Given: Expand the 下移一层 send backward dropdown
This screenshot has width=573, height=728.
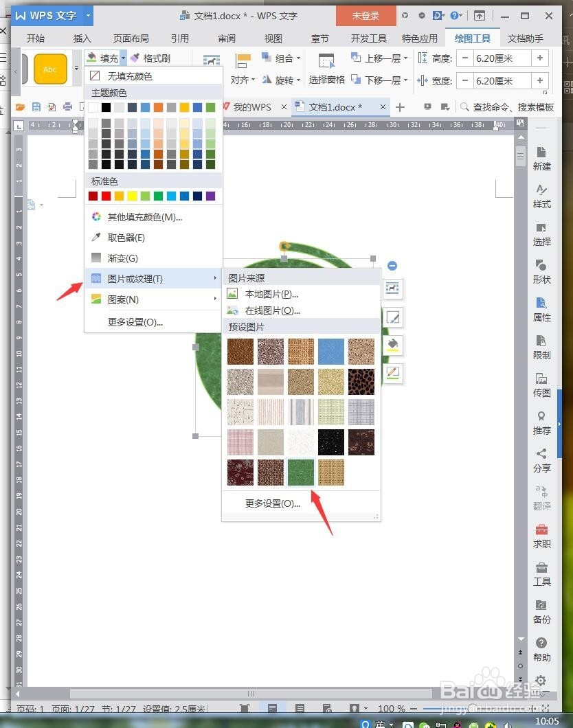Looking at the screenshot, I should click(406, 80).
